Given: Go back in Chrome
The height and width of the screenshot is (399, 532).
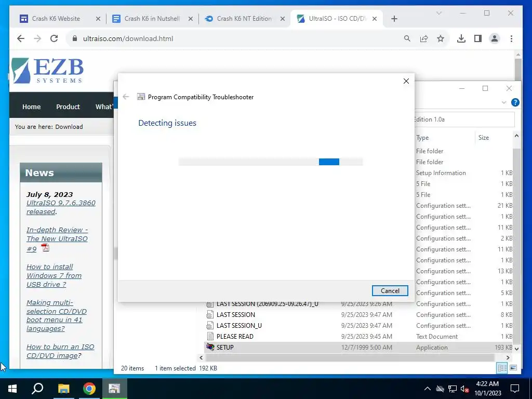Looking at the screenshot, I should coord(21,38).
